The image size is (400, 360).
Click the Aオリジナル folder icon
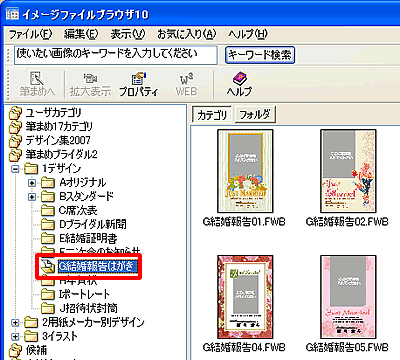[48, 183]
